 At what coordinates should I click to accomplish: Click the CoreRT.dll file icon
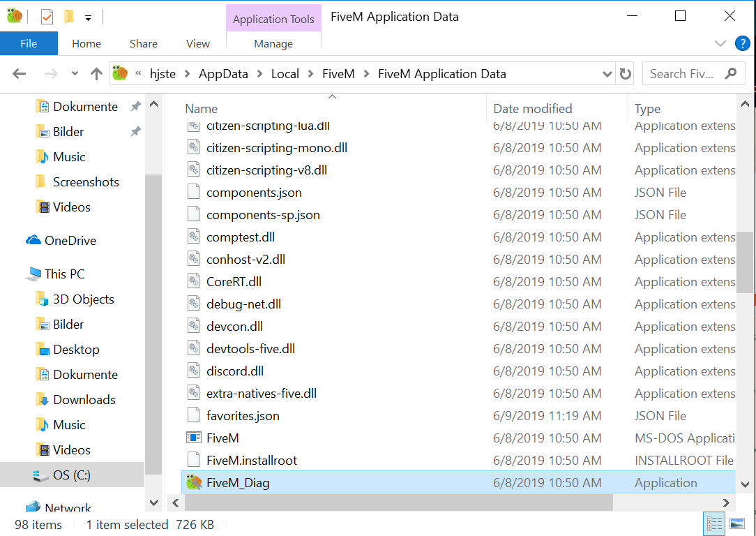pos(193,281)
